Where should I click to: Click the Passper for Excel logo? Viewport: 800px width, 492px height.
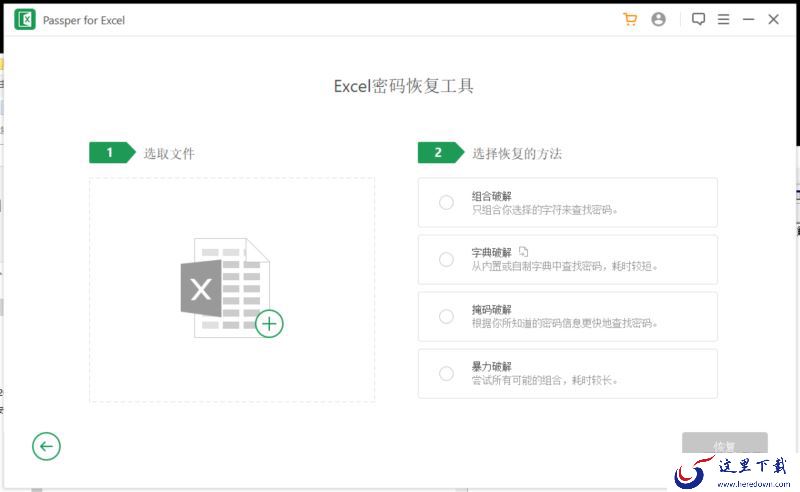point(24,20)
